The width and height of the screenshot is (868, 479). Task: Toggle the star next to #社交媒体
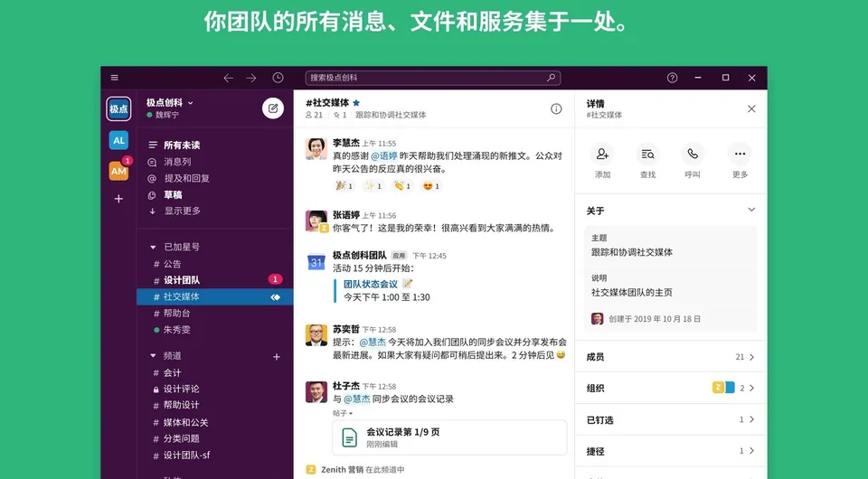[x=356, y=102]
